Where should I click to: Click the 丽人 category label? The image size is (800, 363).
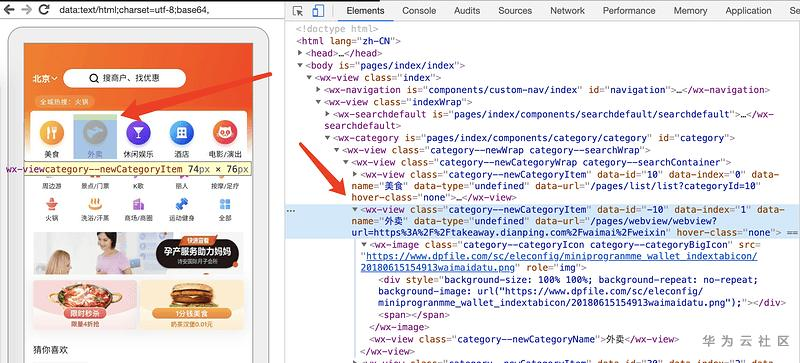point(182,186)
